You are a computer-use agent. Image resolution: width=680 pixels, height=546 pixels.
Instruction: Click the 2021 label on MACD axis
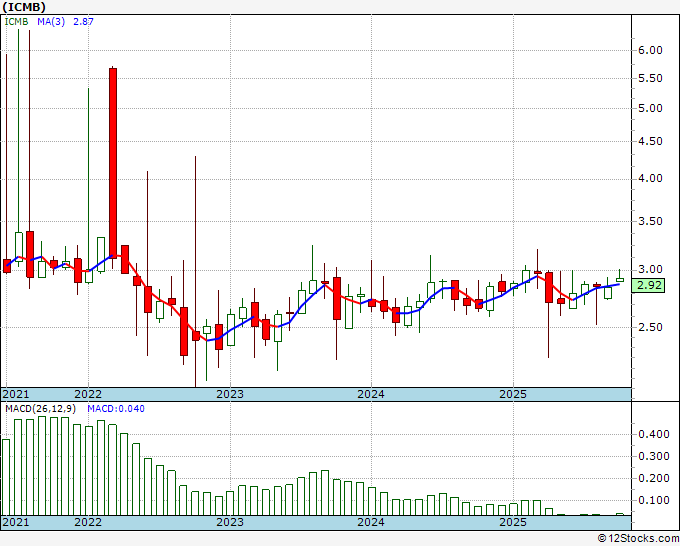[16, 522]
